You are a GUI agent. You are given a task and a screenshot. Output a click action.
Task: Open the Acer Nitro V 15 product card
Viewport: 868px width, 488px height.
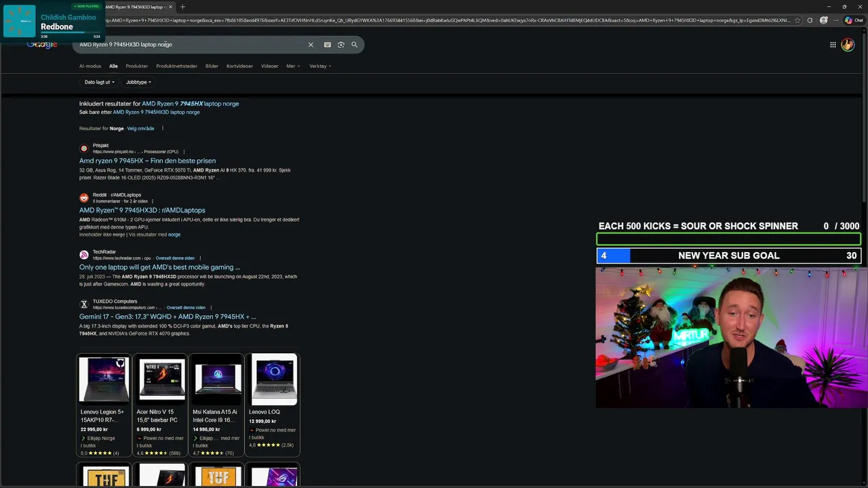160,405
